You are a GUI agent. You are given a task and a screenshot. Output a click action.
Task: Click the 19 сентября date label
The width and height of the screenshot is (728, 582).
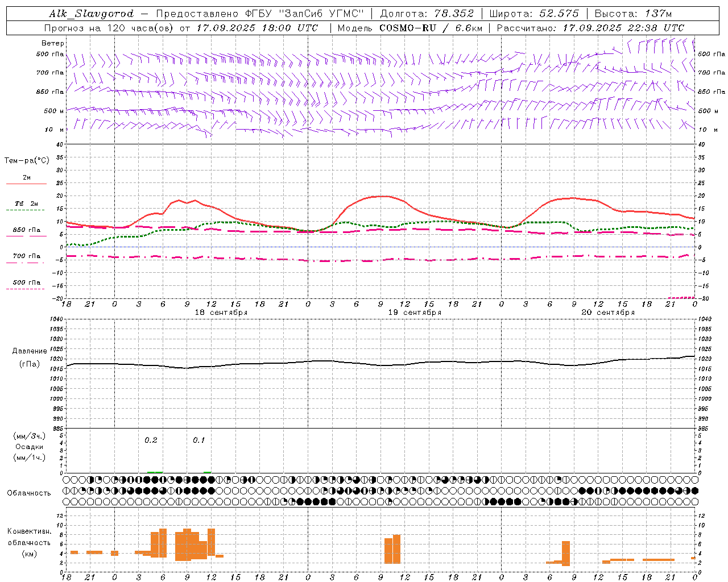(415, 313)
